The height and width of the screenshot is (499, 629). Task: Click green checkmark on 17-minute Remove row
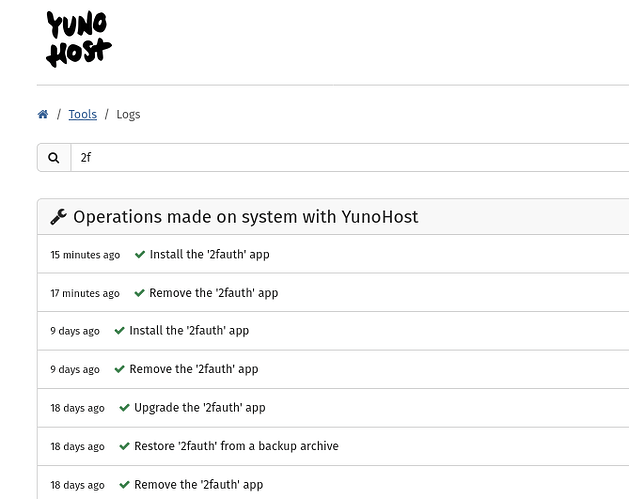pyautogui.click(x=139, y=293)
